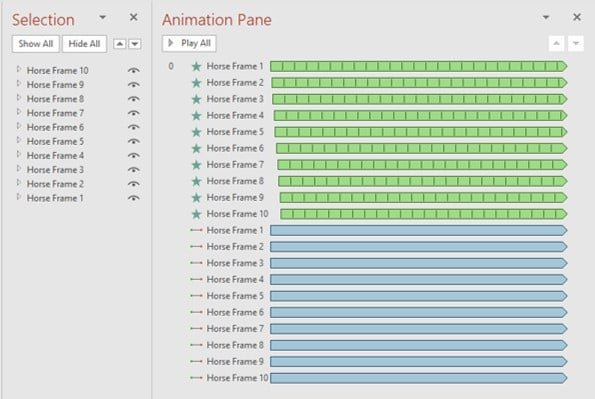595x399 pixels.
Task: Click emphasis star icon of Horse Frame 4
Action: tap(196, 116)
